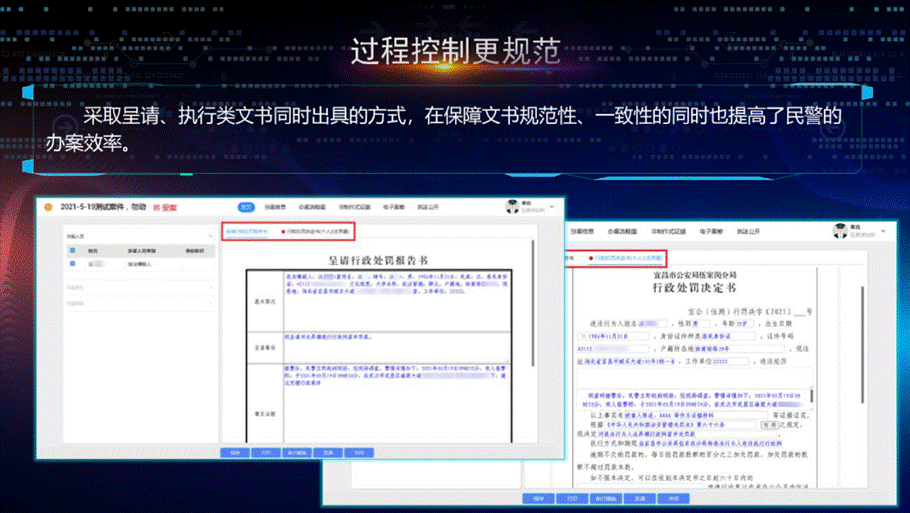Image resolution: width=910 pixels, height=513 pixels.
Task: Open the 呈请行政处罚报告书 document tab
Action: point(246,231)
